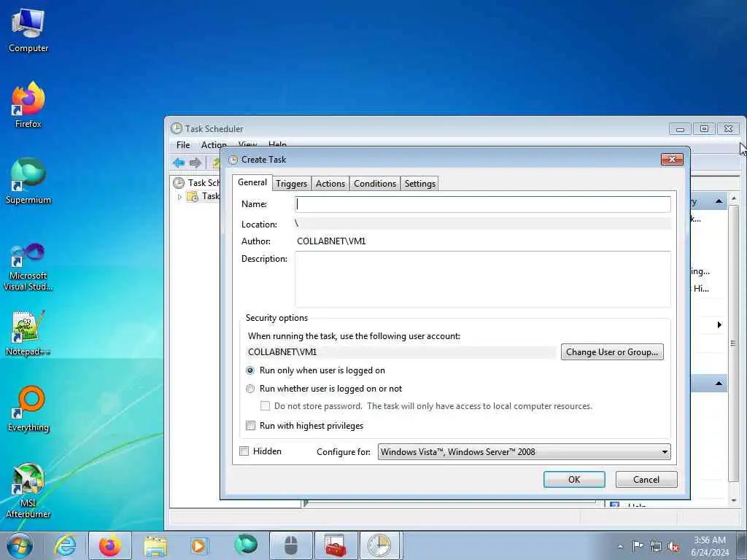Image resolution: width=747 pixels, height=560 pixels.
Task: Select the Supermium desktop shortcut
Action: [x=28, y=181]
